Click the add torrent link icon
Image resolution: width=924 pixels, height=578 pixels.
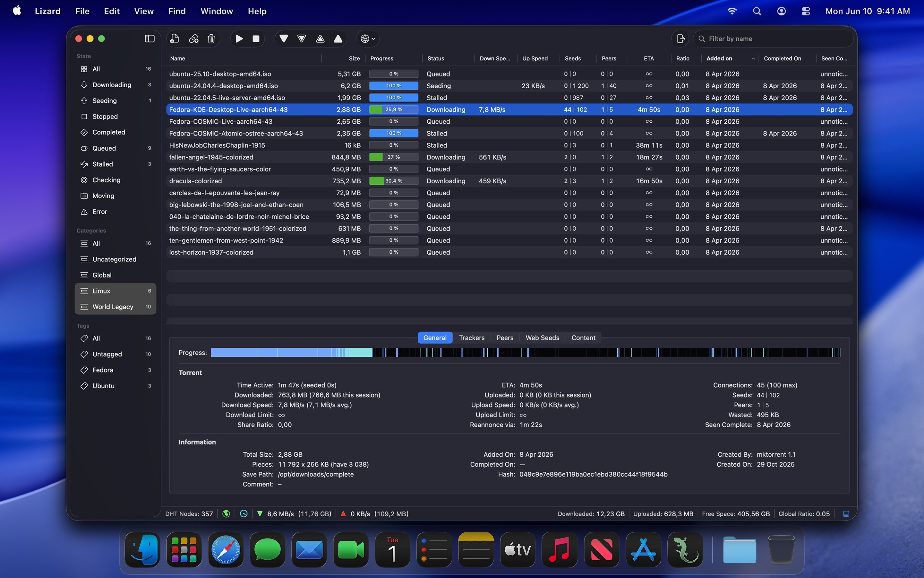click(x=193, y=39)
